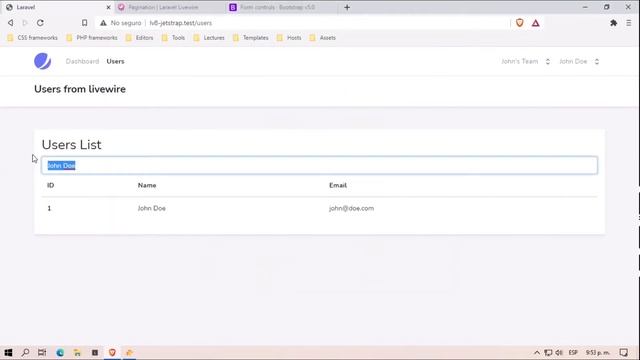Launch Microsoft Edge from taskbar
Viewport: 640px width, 360px height.
point(60,352)
